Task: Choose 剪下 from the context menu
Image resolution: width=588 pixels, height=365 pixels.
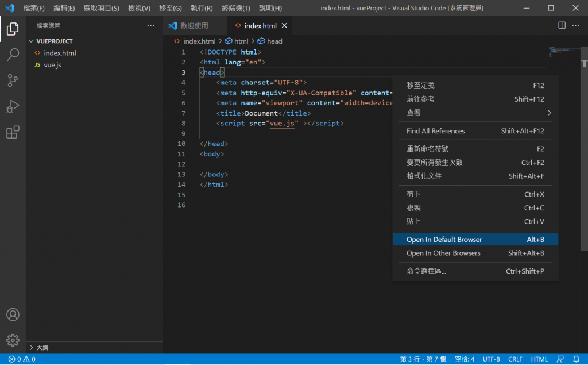Action: (x=475, y=194)
